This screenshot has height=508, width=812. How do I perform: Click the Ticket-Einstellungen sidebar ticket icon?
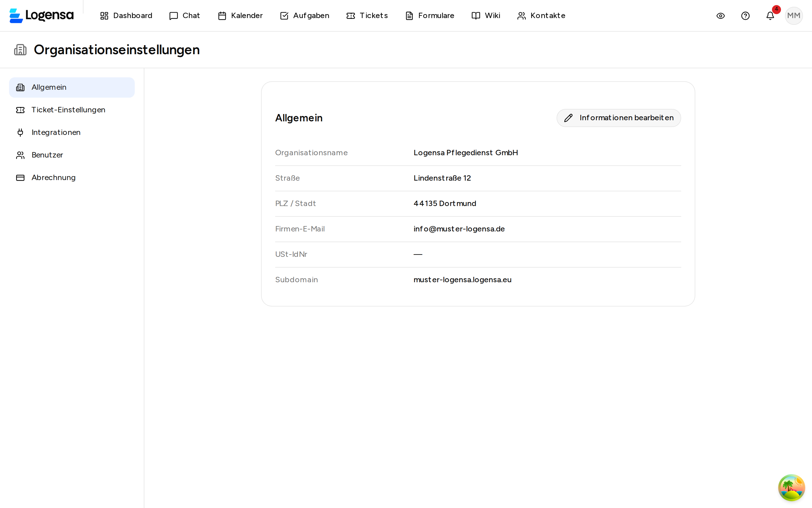click(x=20, y=110)
